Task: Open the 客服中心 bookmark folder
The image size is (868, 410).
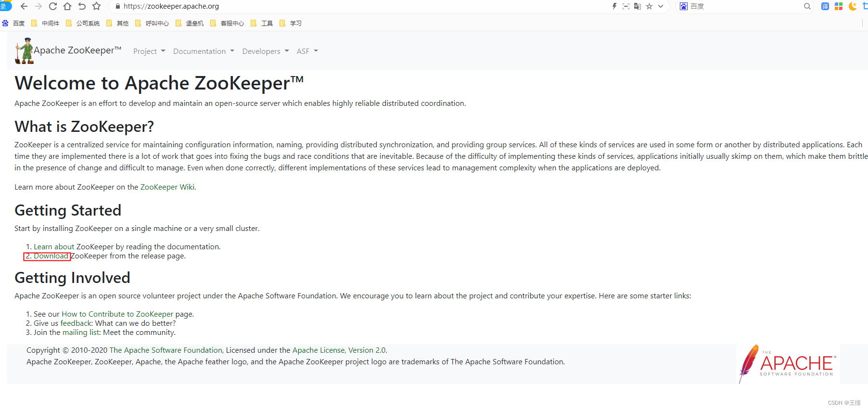Action: click(227, 23)
